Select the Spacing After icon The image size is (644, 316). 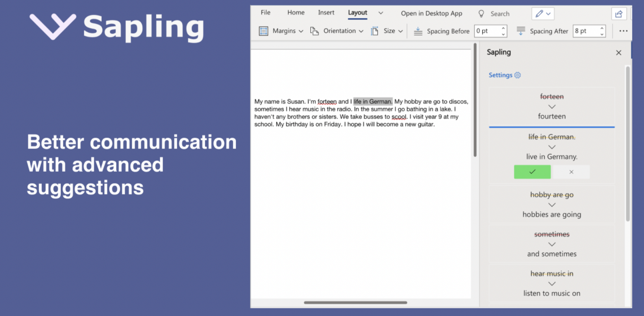521,31
